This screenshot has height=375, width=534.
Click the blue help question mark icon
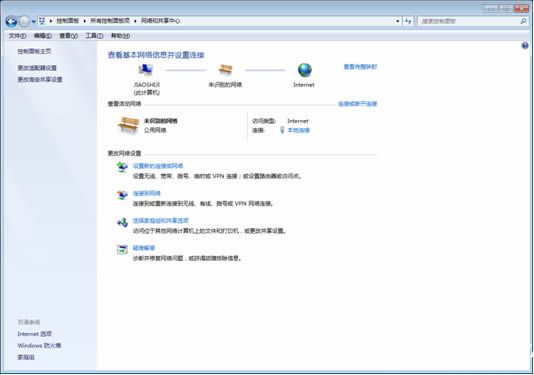tap(525, 45)
